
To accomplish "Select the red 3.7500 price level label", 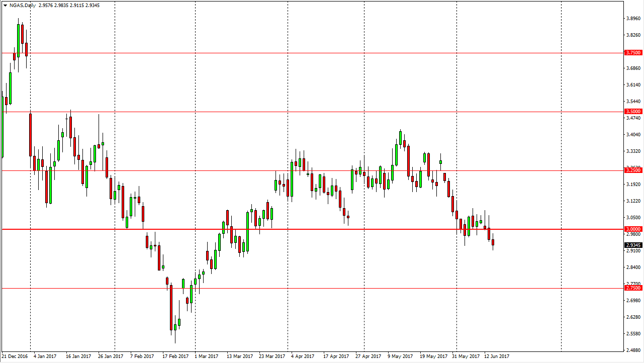I will pos(633,53).
